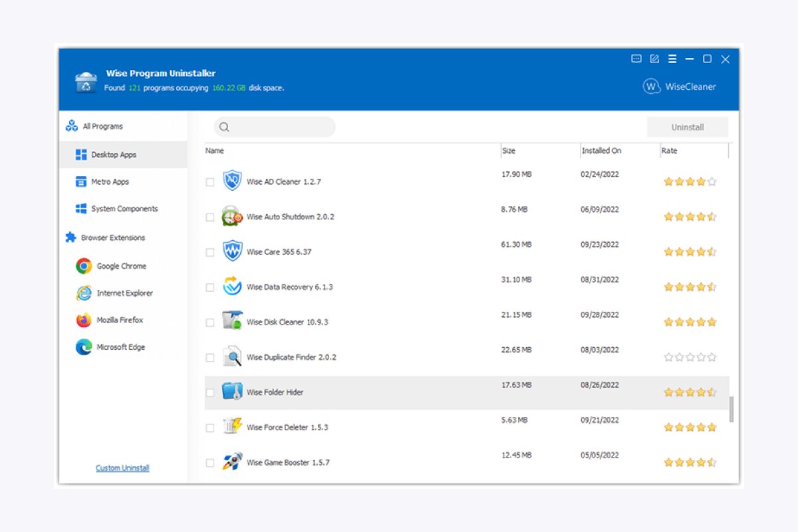Click the search magnifier icon

[224, 126]
